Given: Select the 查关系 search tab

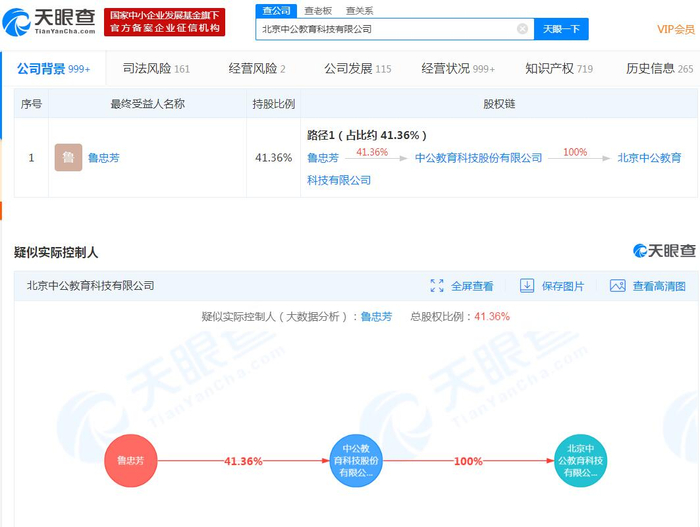Looking at the screenshot, I should tap(359, 11).
